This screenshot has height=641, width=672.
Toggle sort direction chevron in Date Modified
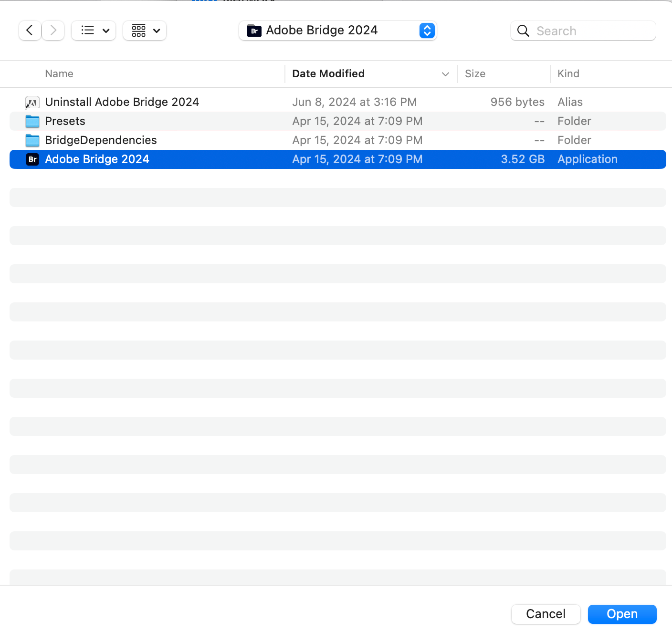pos(445,74)
